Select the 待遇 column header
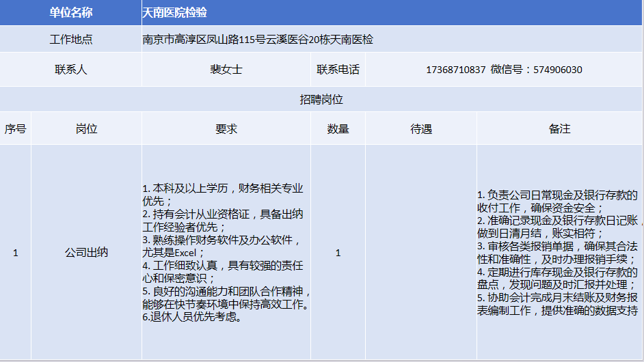The width and height of the screenshot is (644, 362). (x=421, y=128)
